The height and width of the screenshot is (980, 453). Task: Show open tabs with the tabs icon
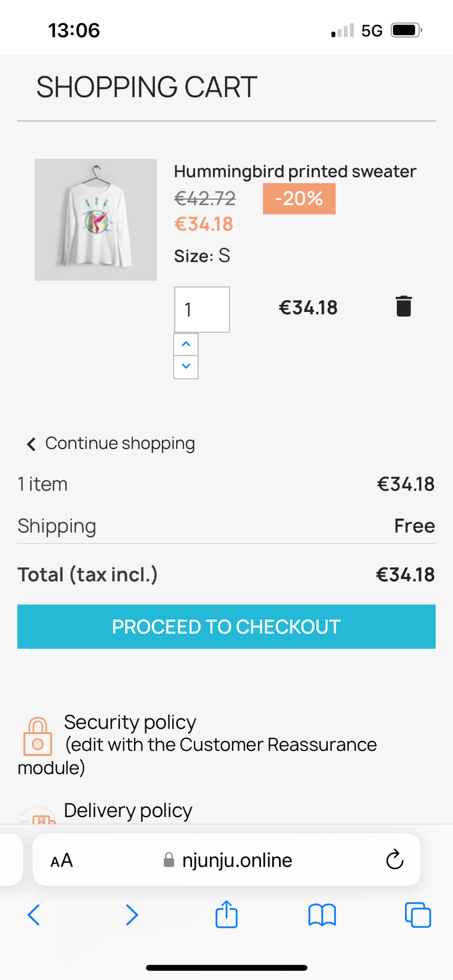(x=417, y=915)
